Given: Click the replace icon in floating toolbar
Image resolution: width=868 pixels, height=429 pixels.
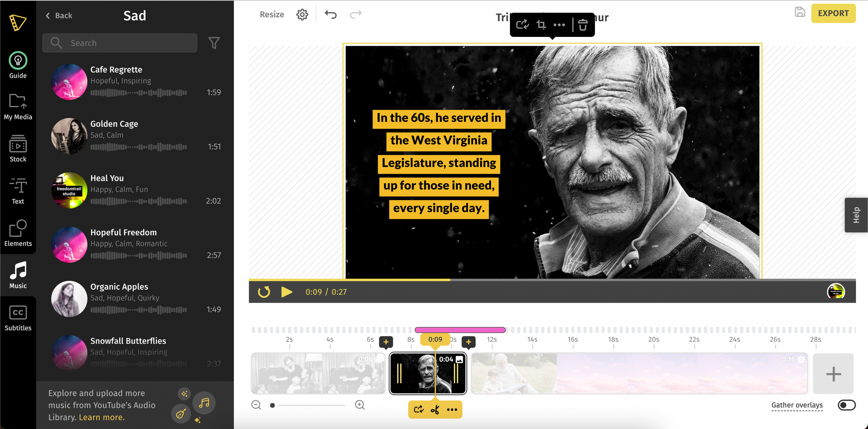Looking at the screenshot, I should tap(523, 25).
